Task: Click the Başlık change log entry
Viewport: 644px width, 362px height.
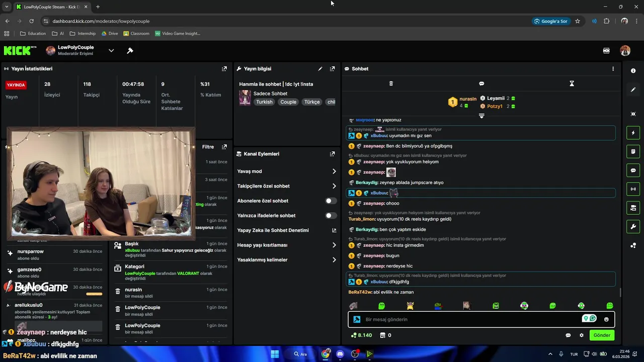Action: [170, 249]
